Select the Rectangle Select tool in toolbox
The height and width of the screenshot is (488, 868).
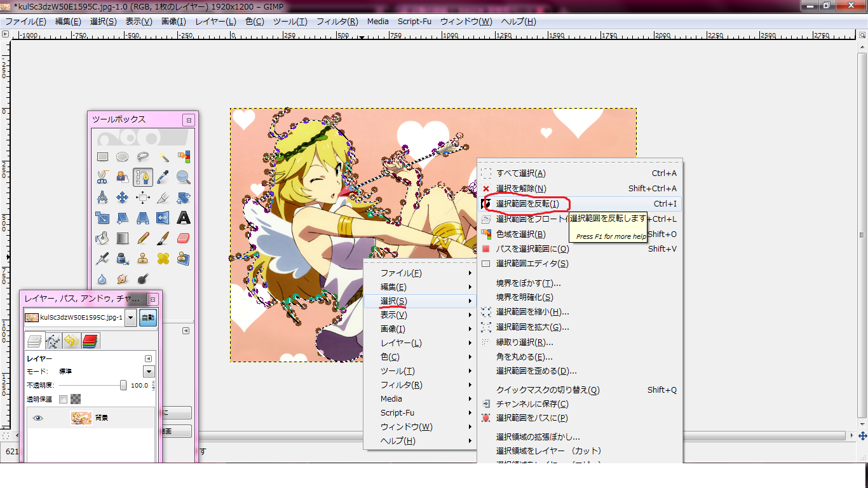102,156
